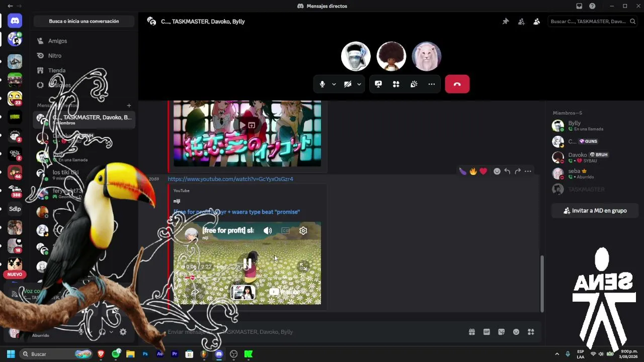The width and height of the screenshot is (644, 362).
Task: Click offline member TASKMASTER
Action: tap(594, 190)
